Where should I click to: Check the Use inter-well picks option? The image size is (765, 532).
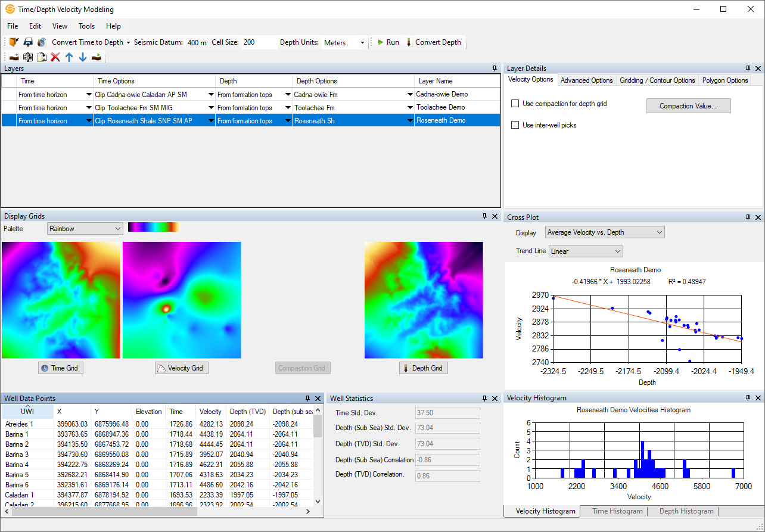(515, 125)
